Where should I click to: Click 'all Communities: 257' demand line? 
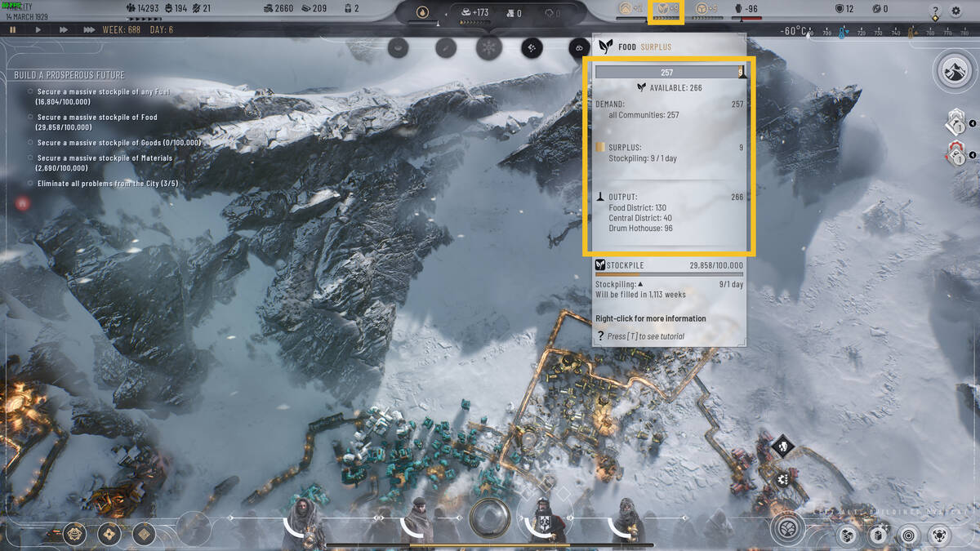644,115
